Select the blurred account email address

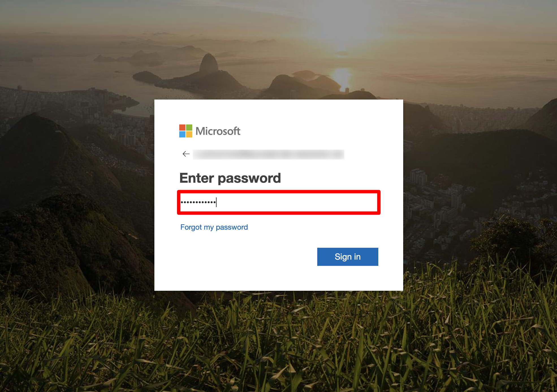tap(268, 154)
